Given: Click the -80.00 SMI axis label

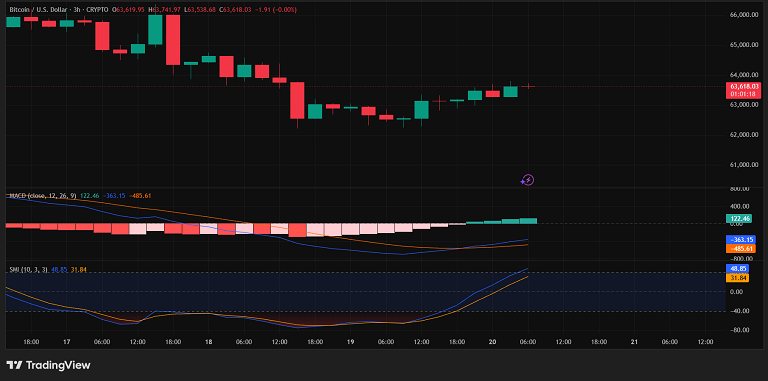Looking at the screenshot, I should 739,330.
